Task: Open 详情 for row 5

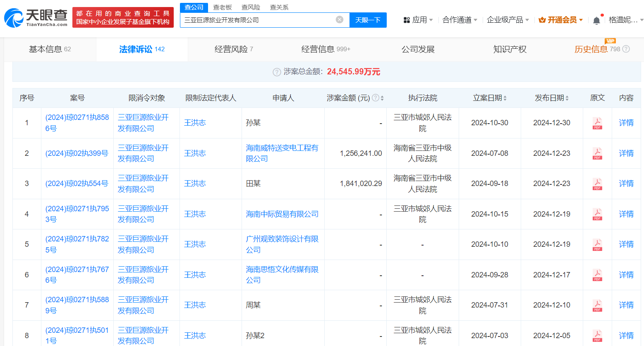Action: pos(626,244)
